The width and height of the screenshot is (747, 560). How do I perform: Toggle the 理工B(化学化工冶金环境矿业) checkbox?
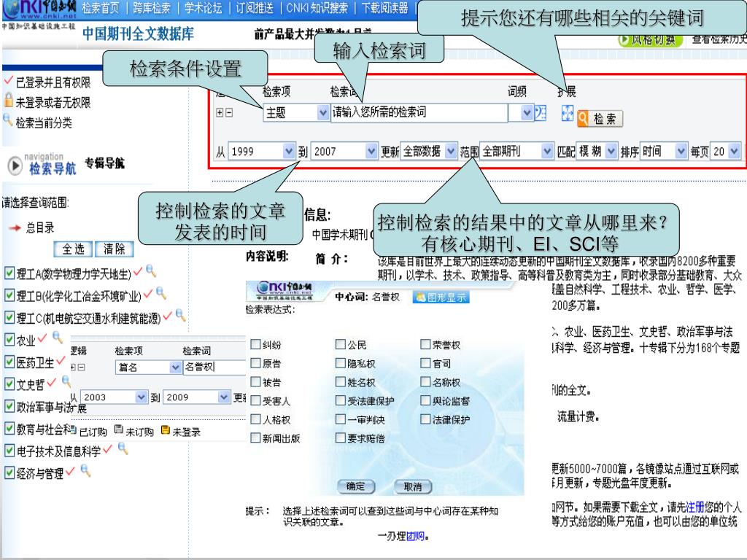coord(9,295)
